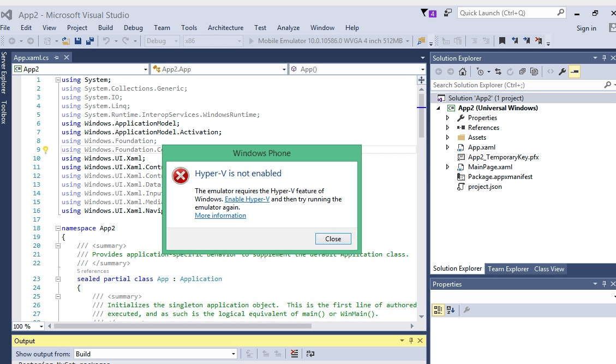Click the Enable Hyper-V link
The image size is (616, 364).
click(247, 199)
